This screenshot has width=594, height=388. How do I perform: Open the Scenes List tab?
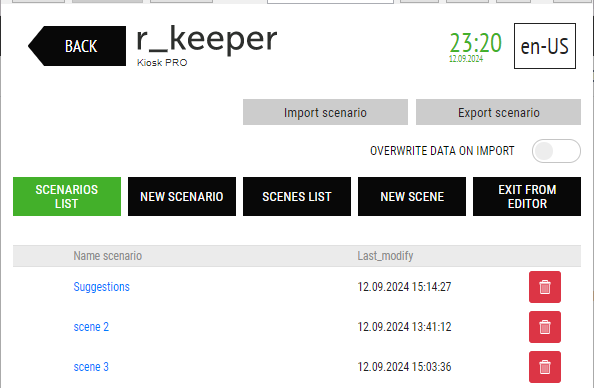point(297,196)
